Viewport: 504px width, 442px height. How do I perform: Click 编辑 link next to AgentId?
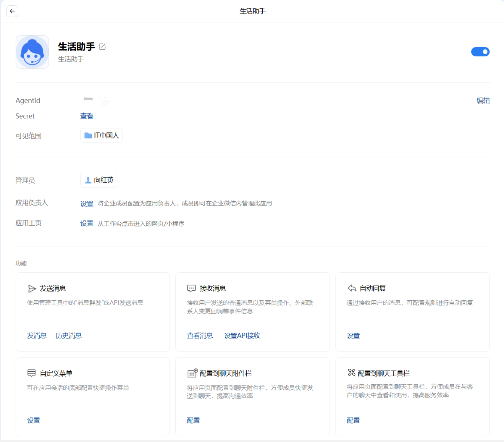pos(483,101)
